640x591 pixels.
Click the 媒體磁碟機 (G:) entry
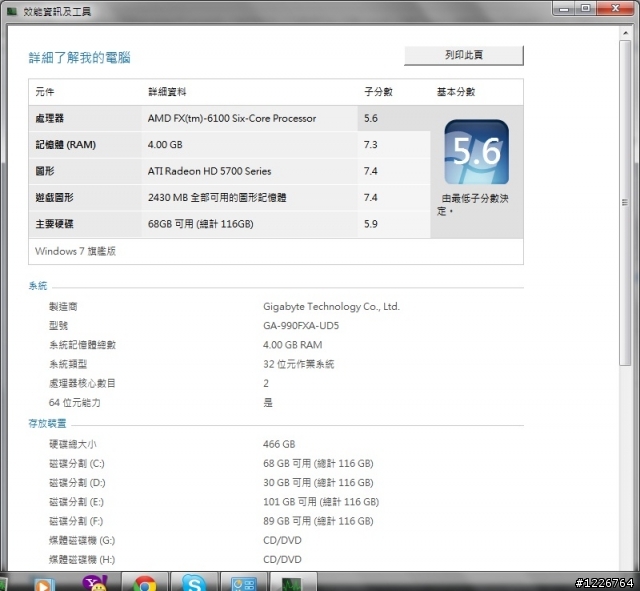tap(82, 540)
